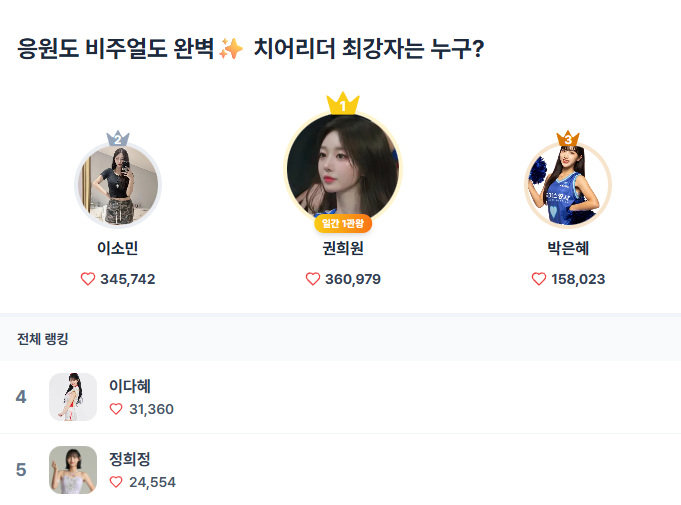Click the 일간 1관왕 badge
Screen dimensions: 681x505
(343, 222)
